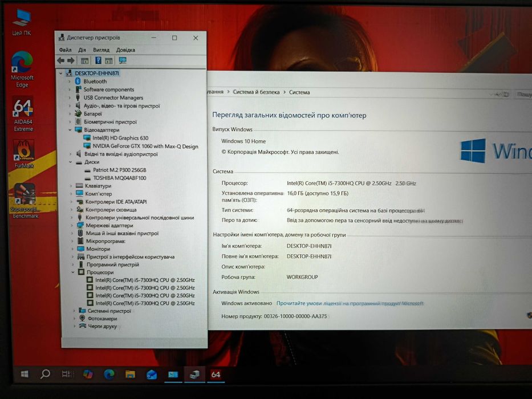This screenshot has height=399, width=532.
Task: Click the Черги друку printer icon
Action: click(83, 325)
